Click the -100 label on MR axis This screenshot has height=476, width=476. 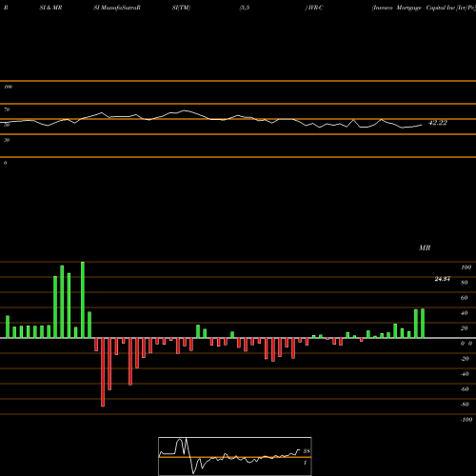pyautogui.click(x=466, y=420)
